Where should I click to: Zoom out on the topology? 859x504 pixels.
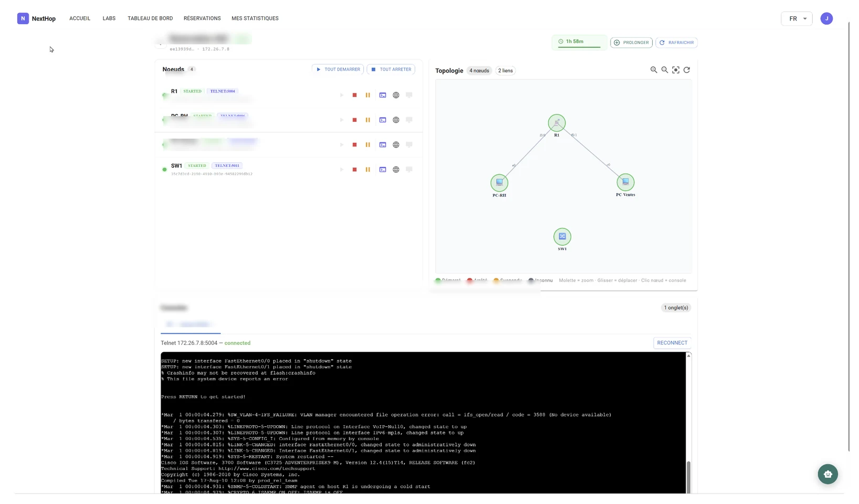[x=665, y=70]
